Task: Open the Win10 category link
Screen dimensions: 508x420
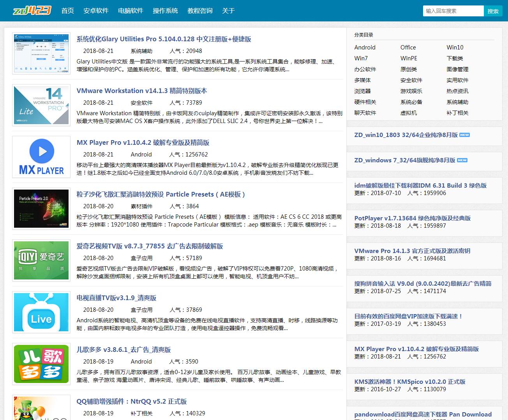Action: 455,47
